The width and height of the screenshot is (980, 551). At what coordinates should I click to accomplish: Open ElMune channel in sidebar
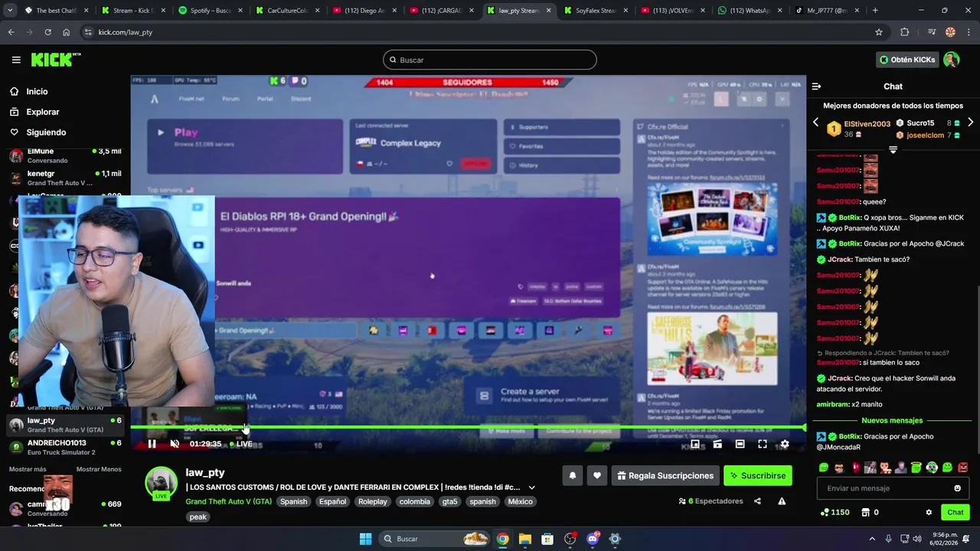[65, 155]
